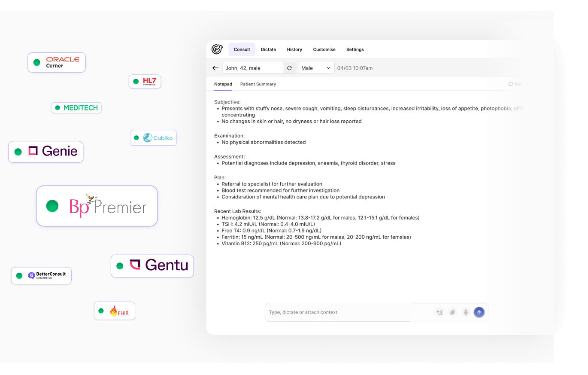Viewport: 588px width, 375px height.
Task: Click the Oracle Cerner integration badge
Action: coord(57,62)
